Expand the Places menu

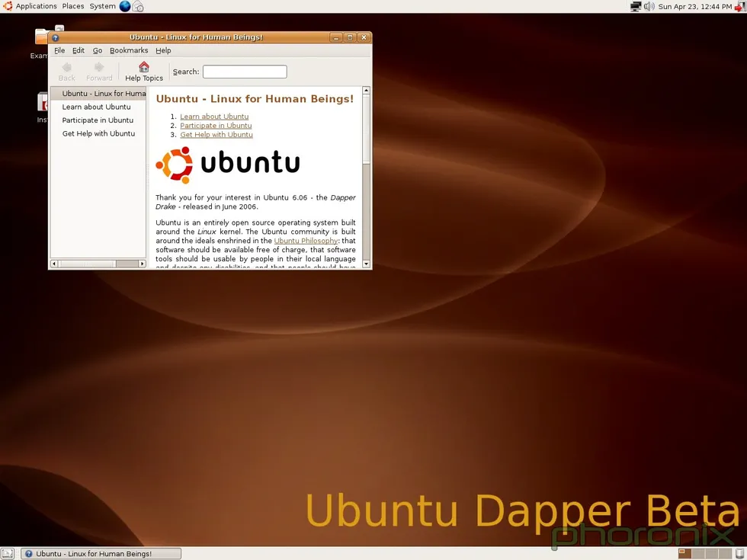(73, 6)
